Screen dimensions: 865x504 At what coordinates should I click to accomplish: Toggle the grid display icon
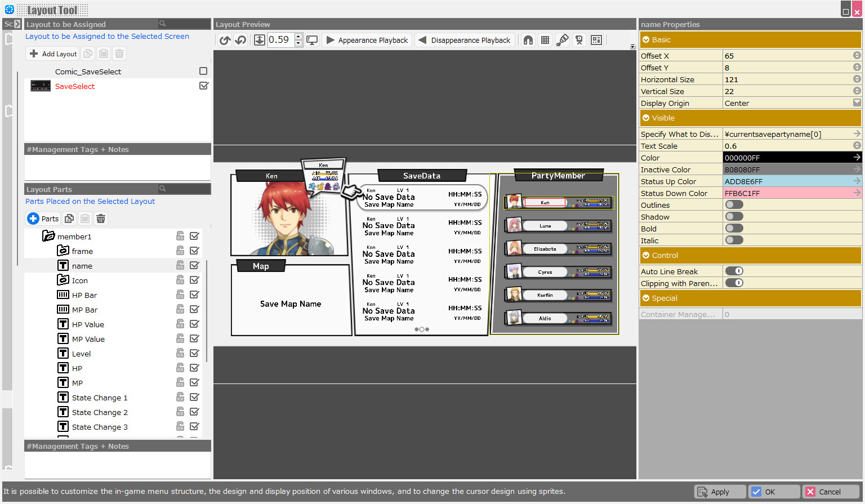click(545, 39)
